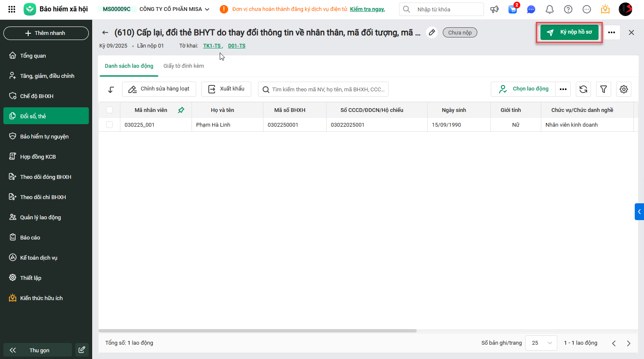Open the filter funnel
This screenshot has width=644, height=359.
[x=604, y=89]
